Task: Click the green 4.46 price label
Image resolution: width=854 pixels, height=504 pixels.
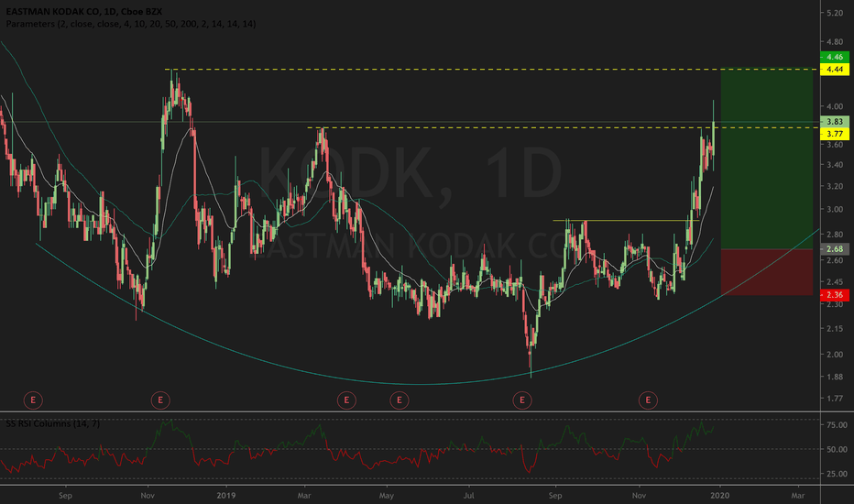Action: pyautogui.click(x=835, y=57)
